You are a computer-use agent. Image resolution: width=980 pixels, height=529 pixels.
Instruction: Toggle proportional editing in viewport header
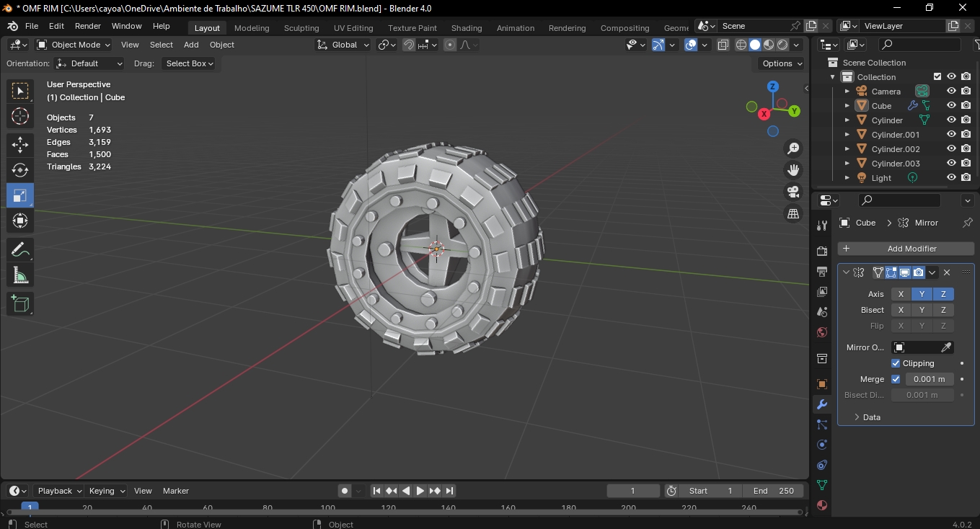450,45
